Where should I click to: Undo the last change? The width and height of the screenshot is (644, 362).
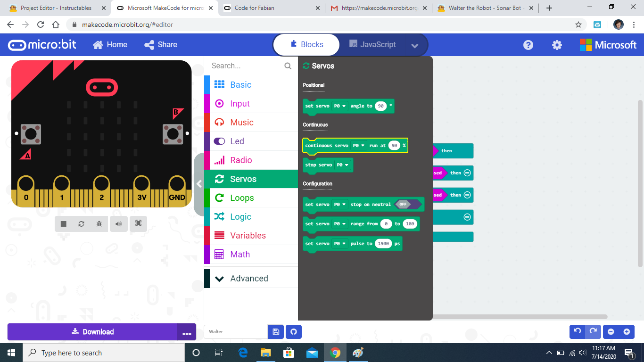[x=578, y=331]
